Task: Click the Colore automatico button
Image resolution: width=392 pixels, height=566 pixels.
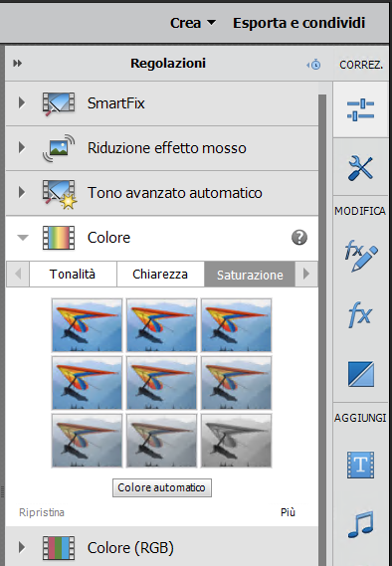Action: coord(162,487)
